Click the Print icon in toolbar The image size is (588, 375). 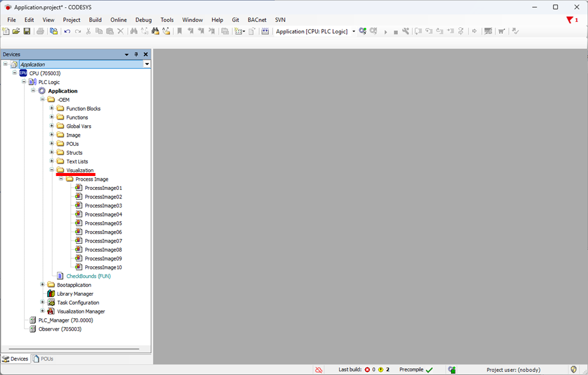[40, 31]
